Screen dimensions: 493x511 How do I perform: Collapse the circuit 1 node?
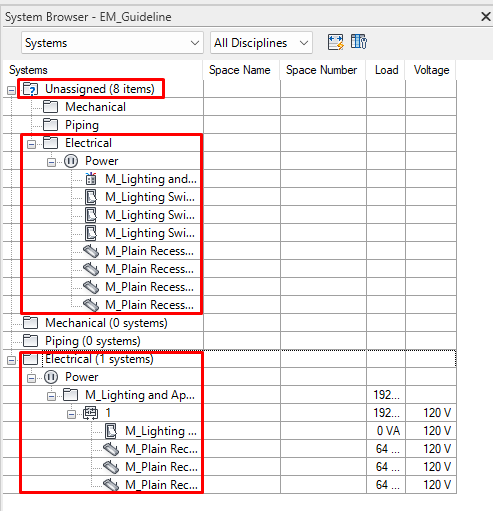click(x=71, y=414)
